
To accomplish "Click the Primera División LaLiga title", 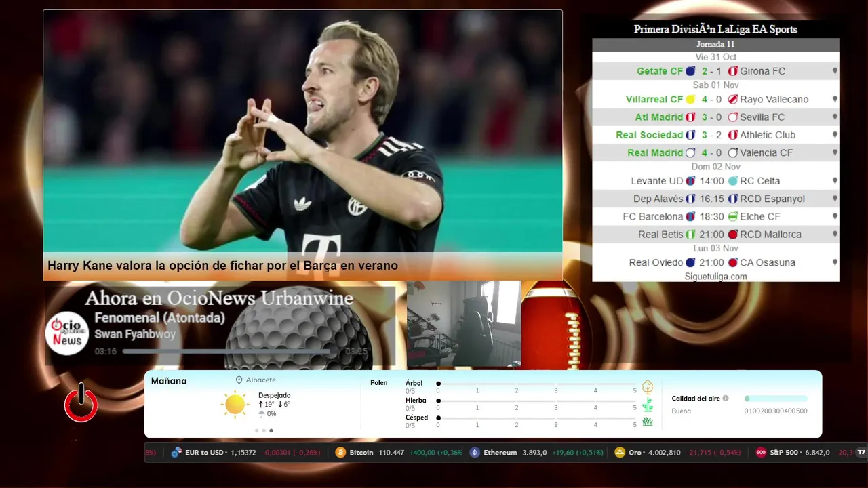I will pyautogui.click(x=715, y=29).
